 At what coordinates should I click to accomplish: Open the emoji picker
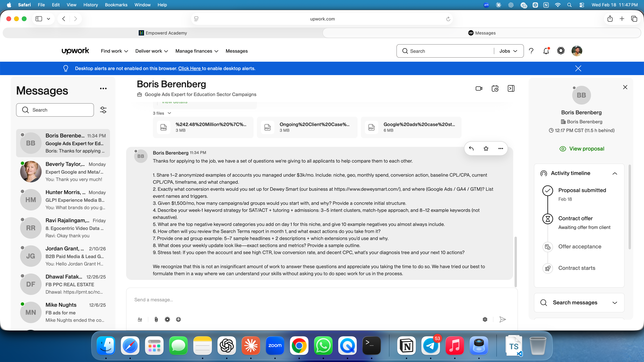click(x=178, y=319)
